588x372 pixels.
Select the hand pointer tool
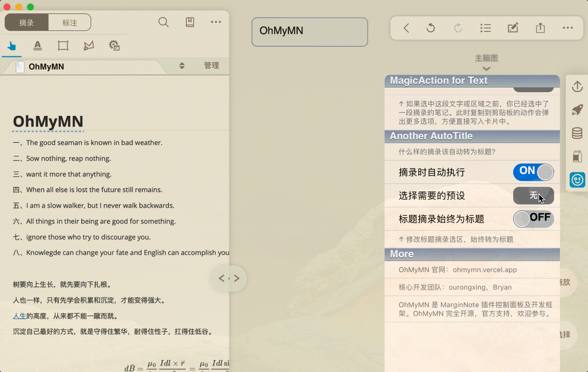pyautogui.click(x=12, y=46)
